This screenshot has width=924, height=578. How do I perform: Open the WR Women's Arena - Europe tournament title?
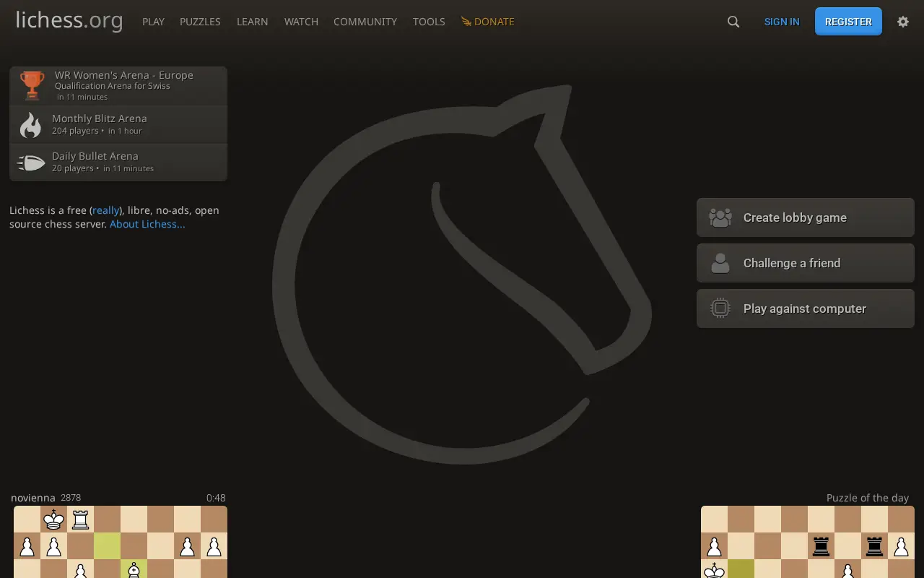click(x=124, y=75)
